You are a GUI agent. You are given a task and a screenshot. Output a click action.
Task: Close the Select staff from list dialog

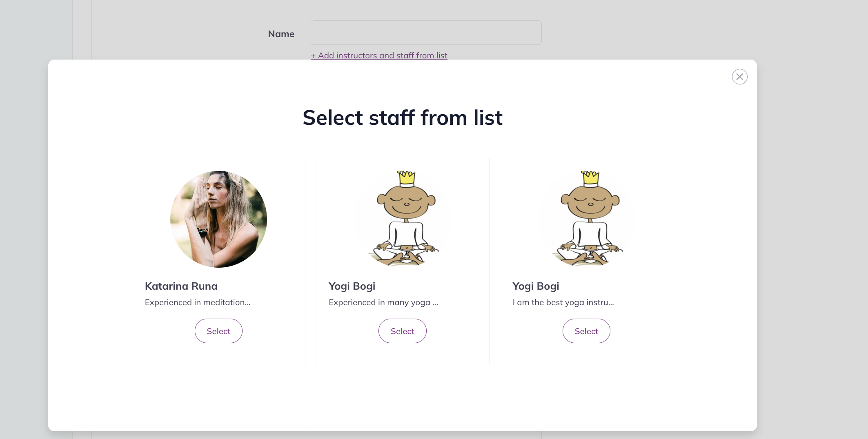click(x=739, y=77)
